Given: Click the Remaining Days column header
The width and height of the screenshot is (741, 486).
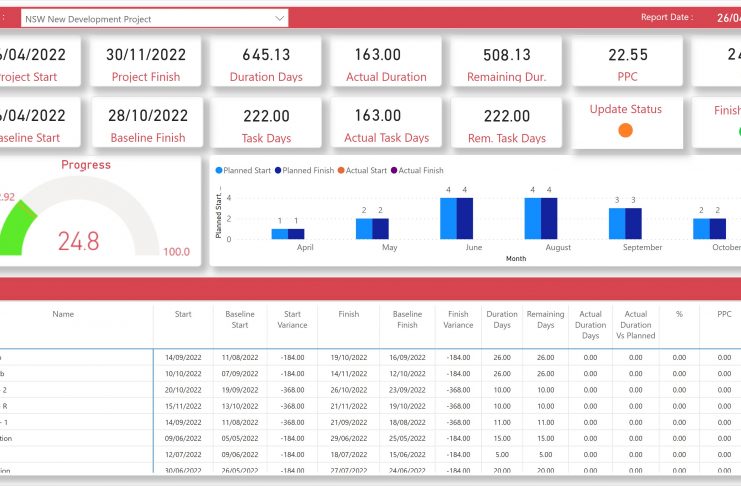Looking at the screenshot, I should click(x=545, y=320).
